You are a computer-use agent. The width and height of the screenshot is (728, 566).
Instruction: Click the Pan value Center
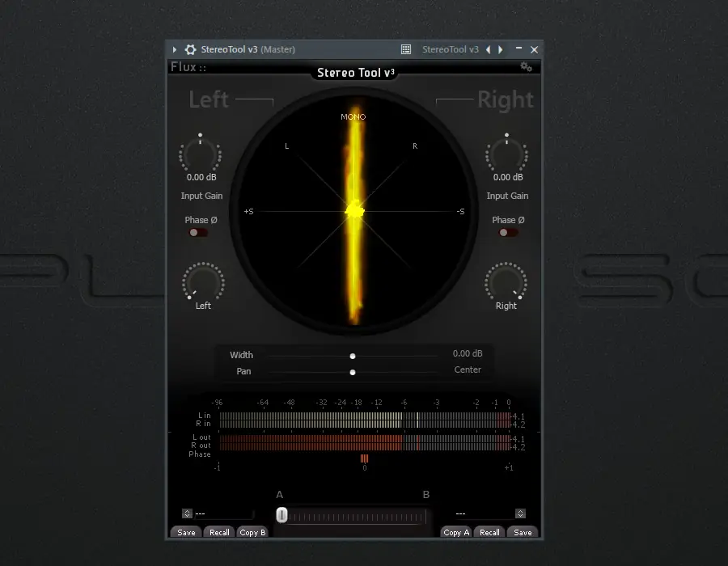[468, 370]
